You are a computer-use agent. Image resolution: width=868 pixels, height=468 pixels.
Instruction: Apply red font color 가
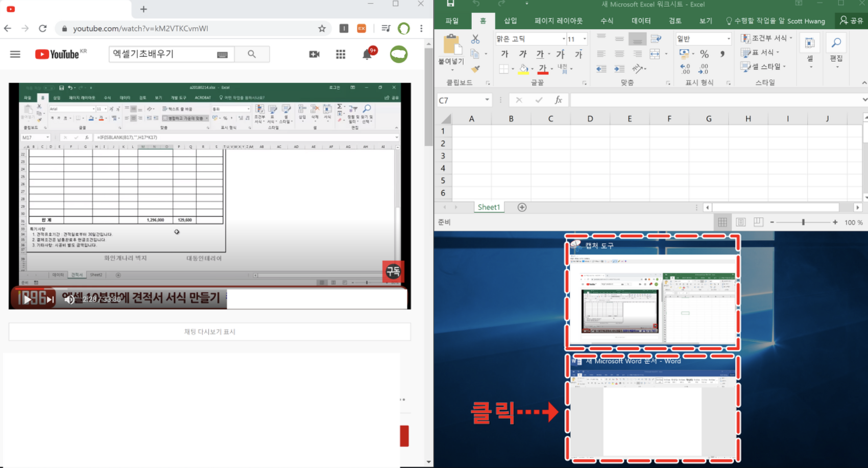(x=543, y=69)
